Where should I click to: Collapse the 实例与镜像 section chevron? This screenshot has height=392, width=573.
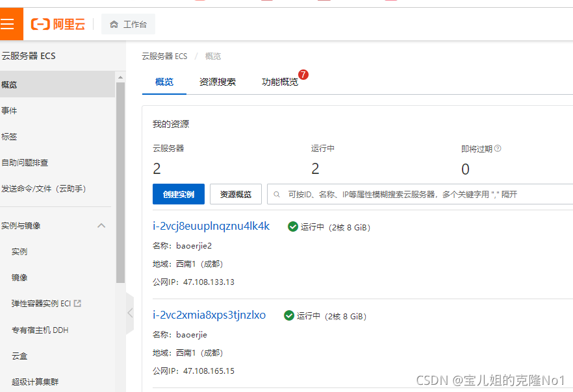click(101, 226)
